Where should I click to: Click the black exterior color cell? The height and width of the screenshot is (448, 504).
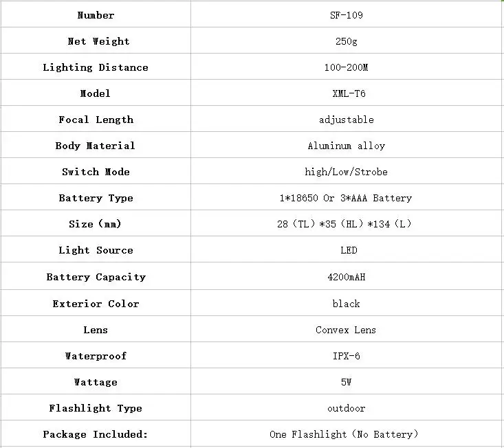point(347,304)
